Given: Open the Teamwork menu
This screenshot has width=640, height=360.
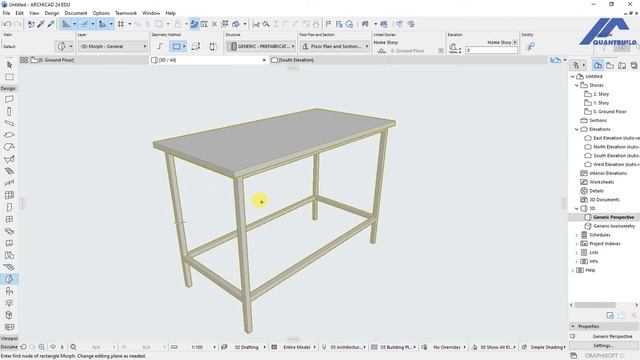Looking at the screenshot, I should pyautogui.click(x=126, y=13).
